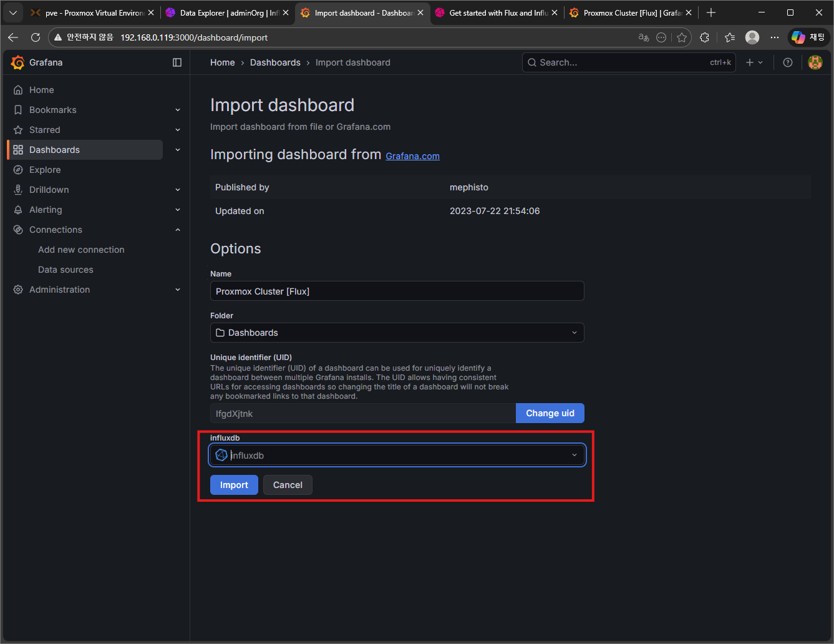The height and width of the screenshot is (644, 834).
Task: Click the not-secure warning icon in address bar
Action: [x=58, y=37]
